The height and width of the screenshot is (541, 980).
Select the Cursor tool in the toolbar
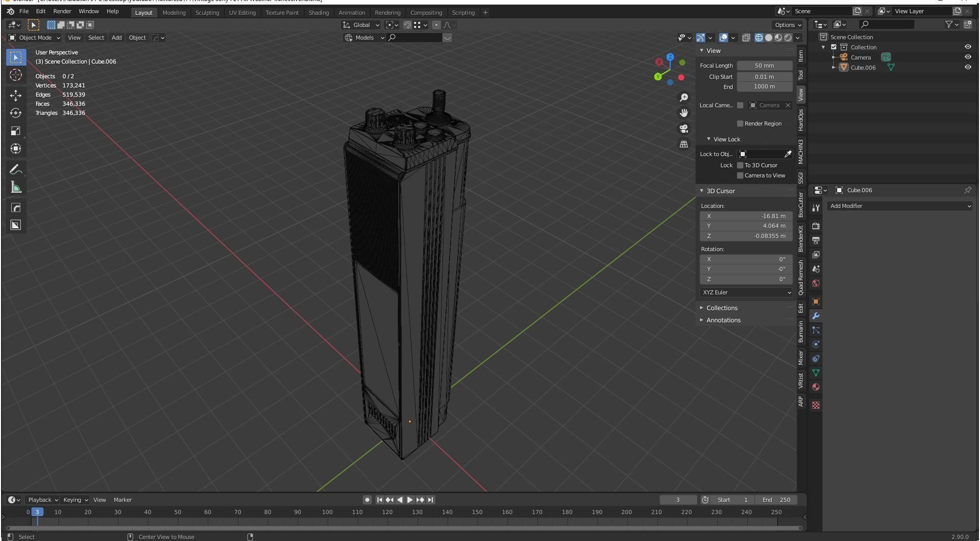16,75
